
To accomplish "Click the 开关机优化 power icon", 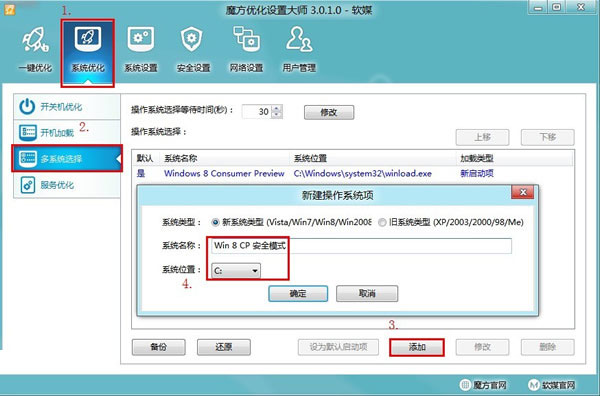I will click(x=27, y=106).
